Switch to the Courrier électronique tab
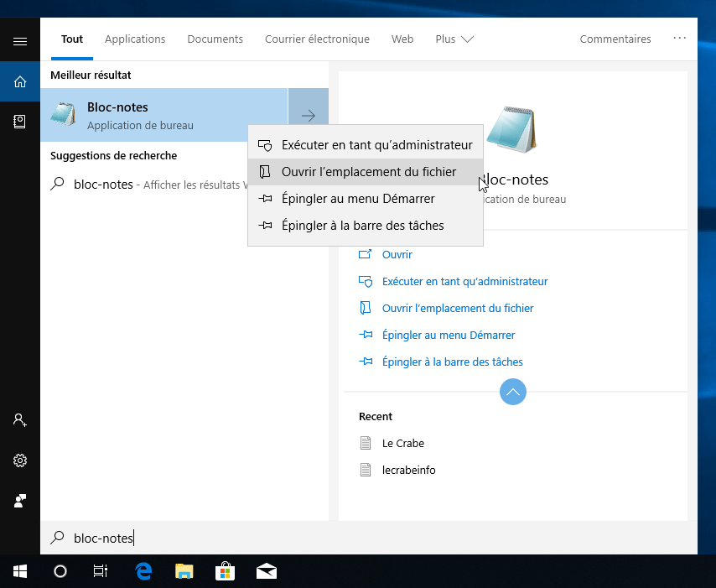Viewport: 716px width, 588px height. [x=317, y=39]
